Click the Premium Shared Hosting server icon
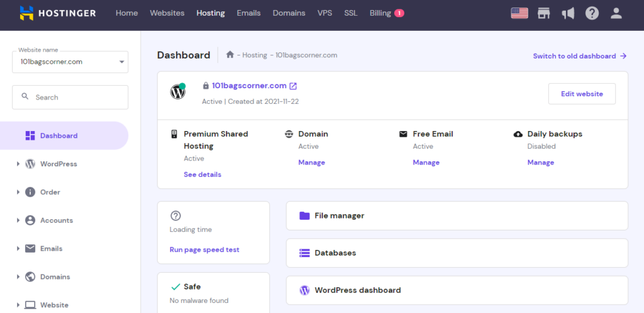This screenshot has width=644, height=313. pos(174,134)
